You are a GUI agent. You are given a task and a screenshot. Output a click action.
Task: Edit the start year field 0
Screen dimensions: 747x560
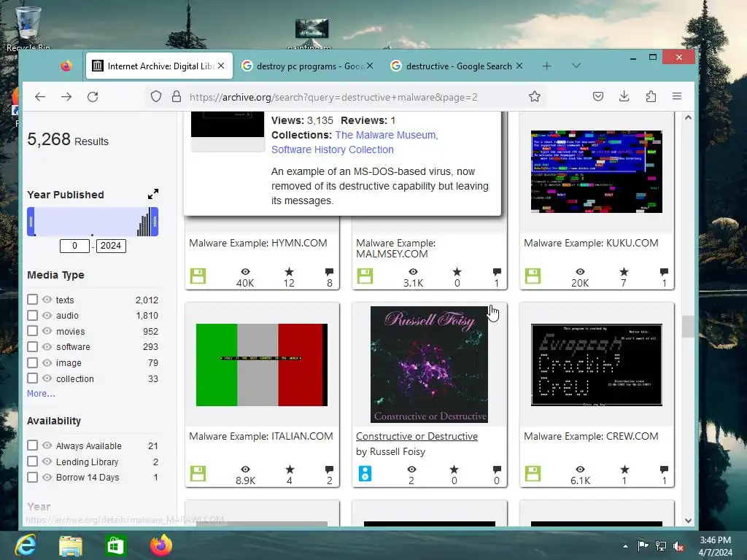(x=74, y=246)
